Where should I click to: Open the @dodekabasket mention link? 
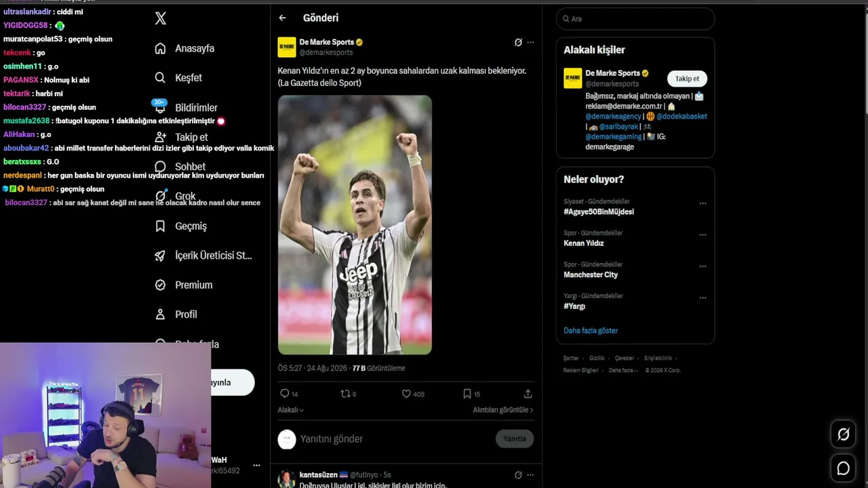pyautogui.click(x=682, y=117)
